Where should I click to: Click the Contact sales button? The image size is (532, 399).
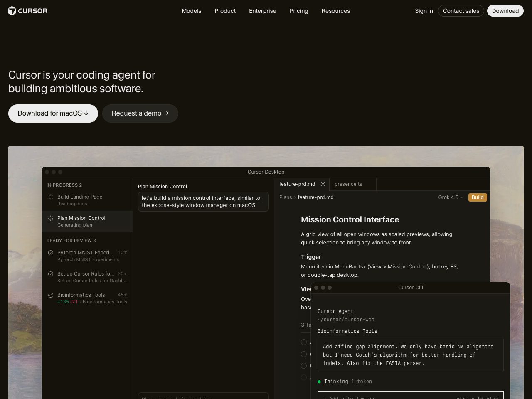click(x=461, y=11)
